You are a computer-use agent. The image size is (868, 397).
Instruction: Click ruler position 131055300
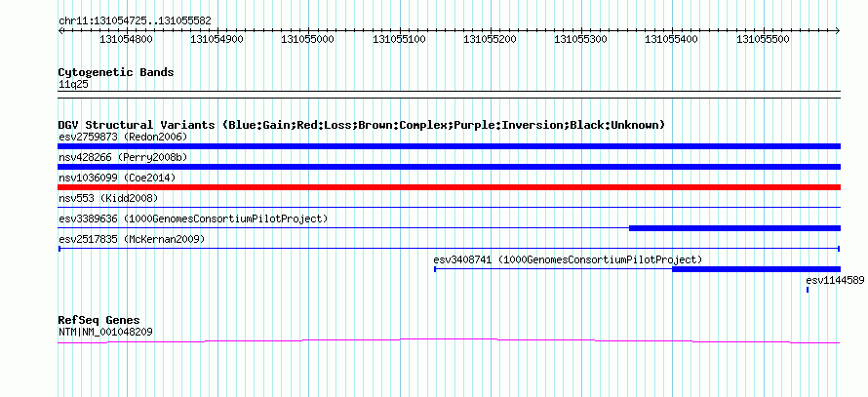click(580, 40)
